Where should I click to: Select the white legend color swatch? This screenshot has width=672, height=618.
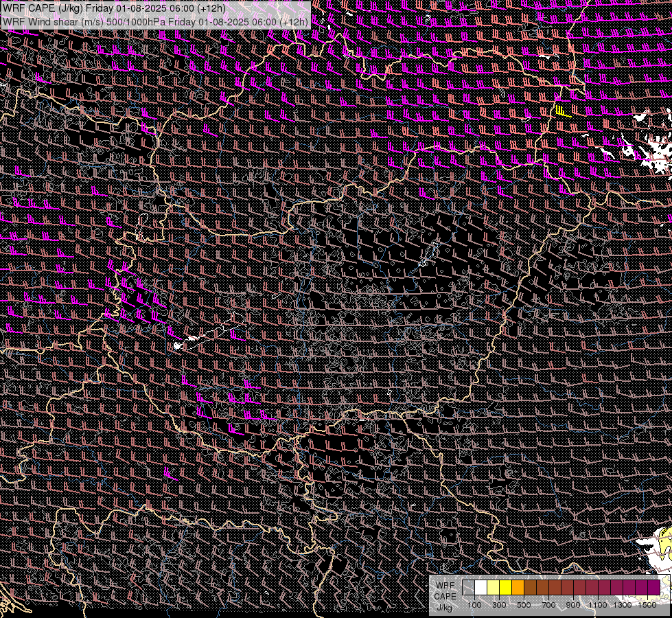[481, 588]
